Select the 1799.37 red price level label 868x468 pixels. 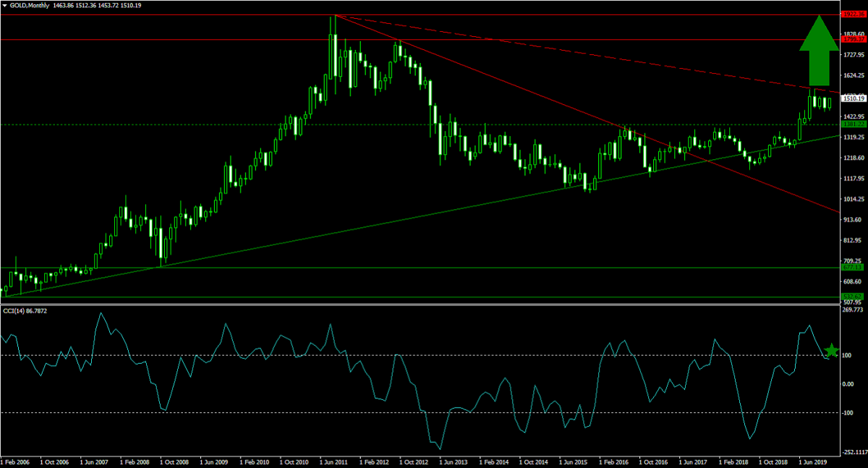point(854,40)
